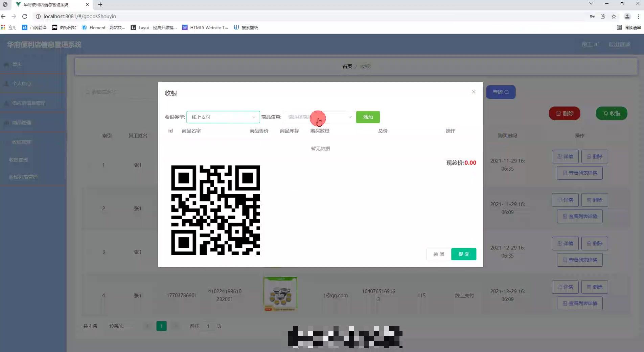Click the browser back arrow
Viewport: 644px width, 352px height.
(3, 16)
